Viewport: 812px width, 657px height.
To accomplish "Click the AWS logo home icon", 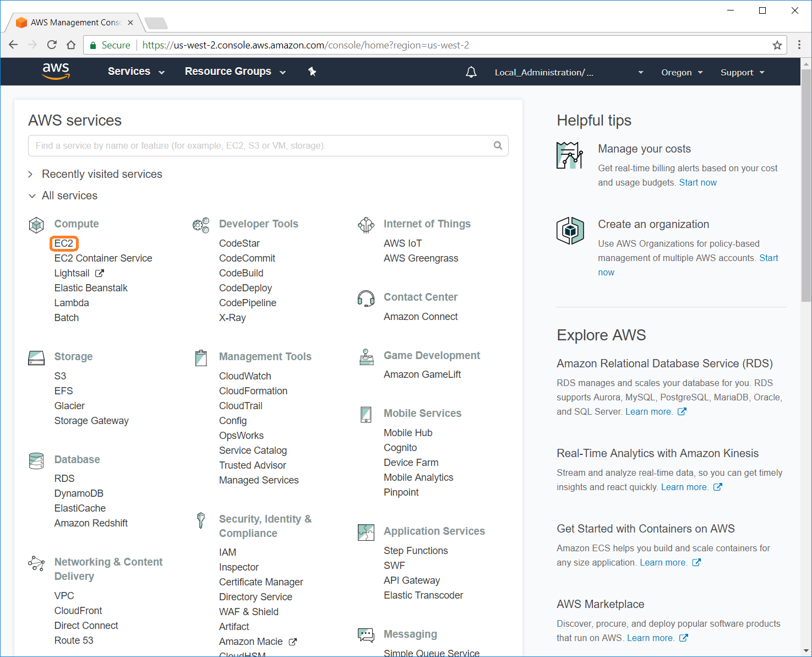I will [x=56, y=71].
